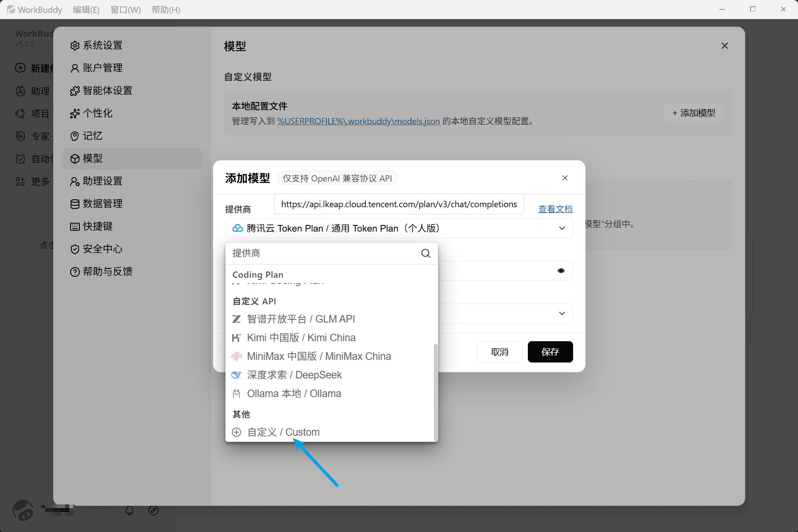Open the 查看文档 link
This screenshot has height=532, width=798.
tap(555, 209)
